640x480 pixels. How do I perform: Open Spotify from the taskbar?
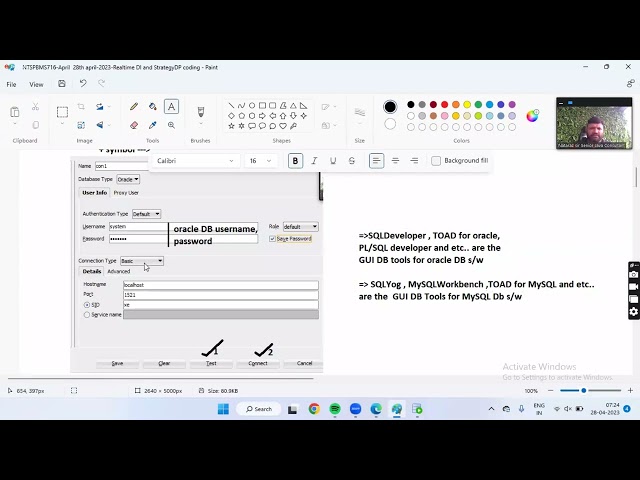tap(335, 409)
